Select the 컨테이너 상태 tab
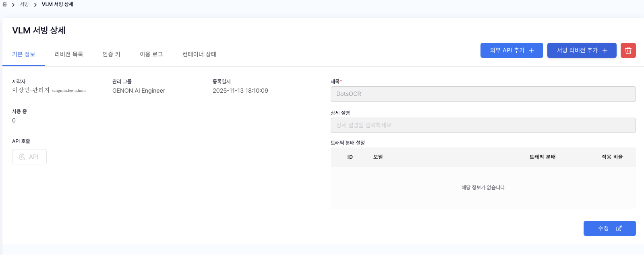The height and width of the screenshot is (255, 644). coord(199,54)
